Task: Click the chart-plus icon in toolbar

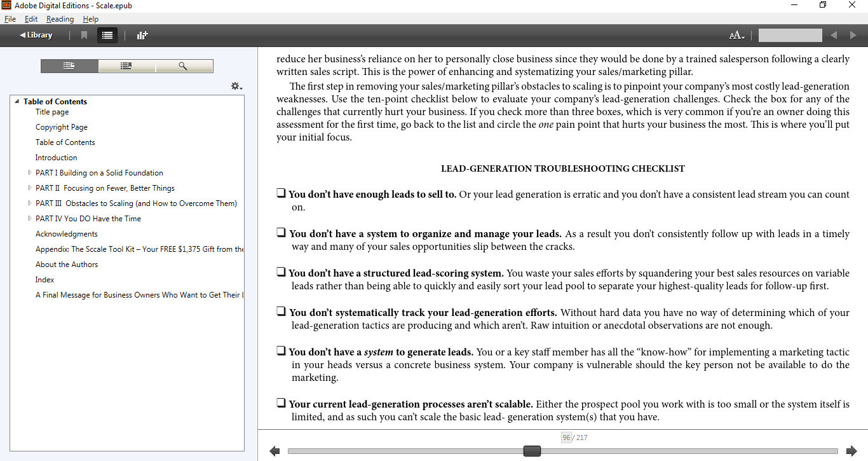Action: tap(142, 36)
